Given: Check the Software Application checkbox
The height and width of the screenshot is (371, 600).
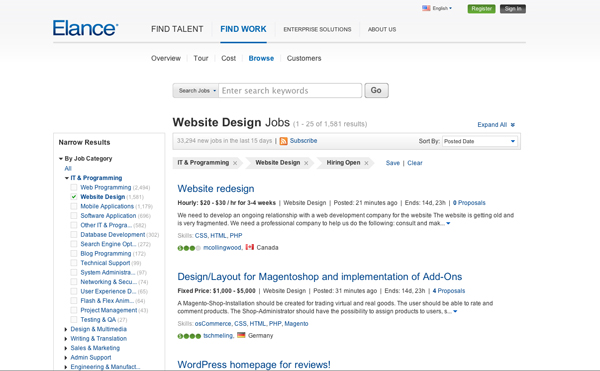Looking at the screenshot, I should [x=73, y=216].
